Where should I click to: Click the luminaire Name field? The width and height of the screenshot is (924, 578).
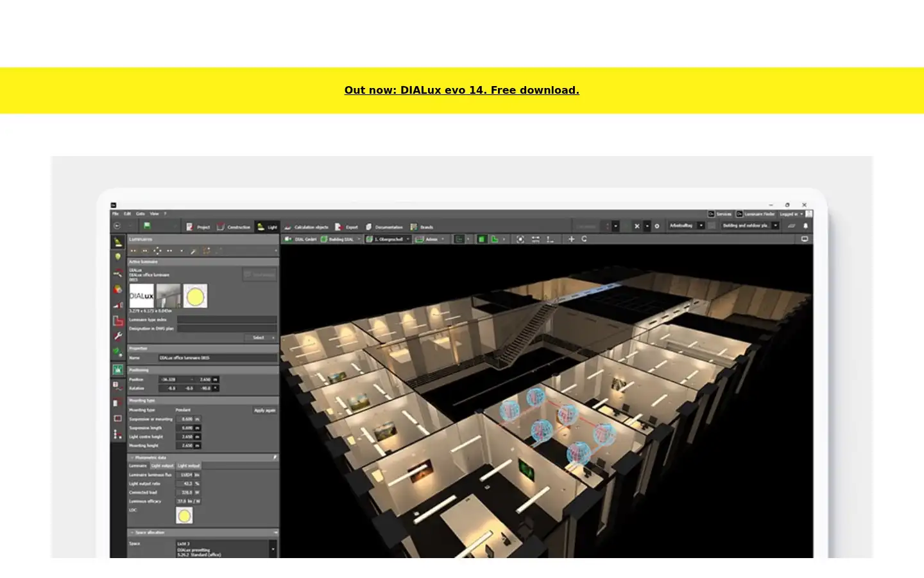coord(218,358)
